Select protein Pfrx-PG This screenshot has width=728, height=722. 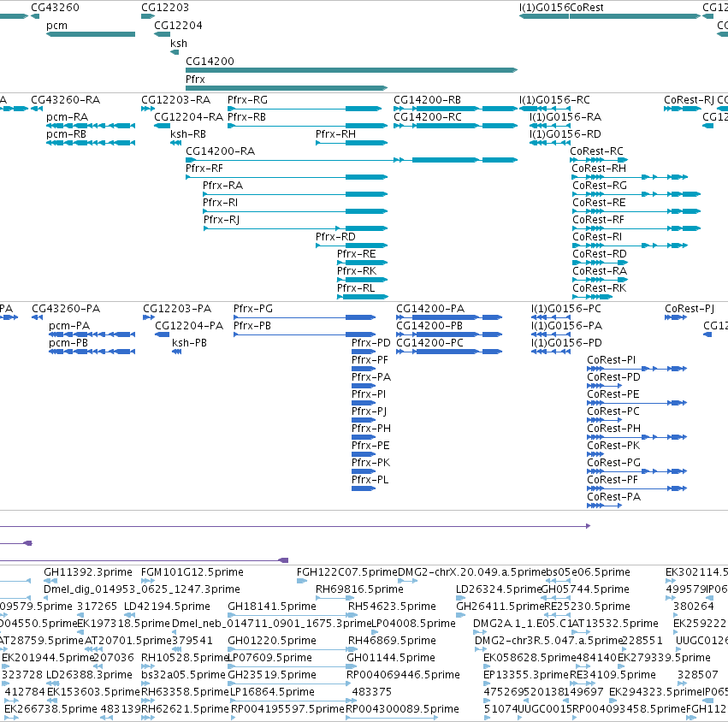(x=253, y=309)
